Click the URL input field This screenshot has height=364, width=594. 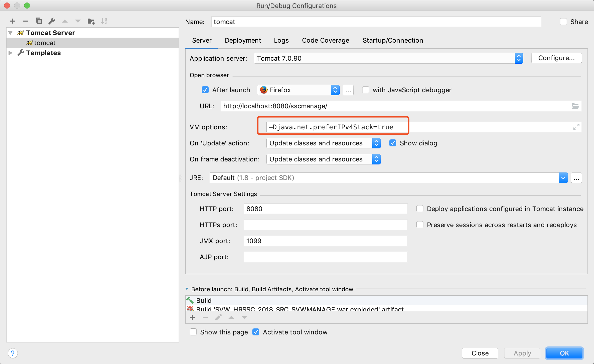401,106
